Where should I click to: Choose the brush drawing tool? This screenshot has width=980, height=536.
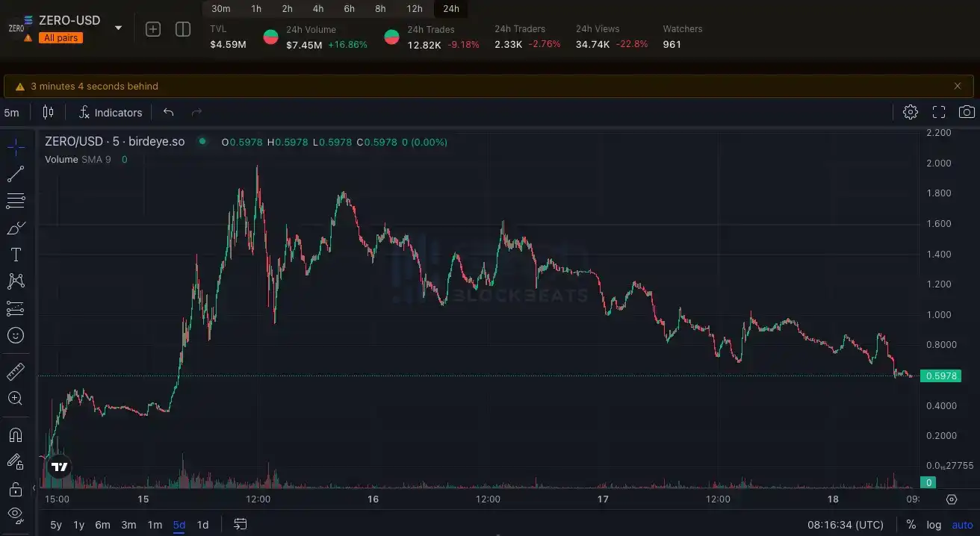point(16,228)
